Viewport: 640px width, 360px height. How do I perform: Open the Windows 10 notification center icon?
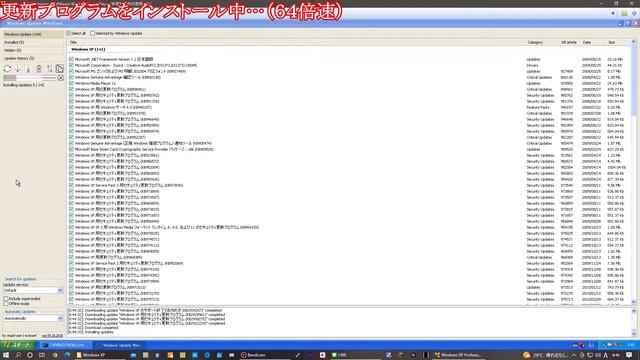(x=629, y=355)
